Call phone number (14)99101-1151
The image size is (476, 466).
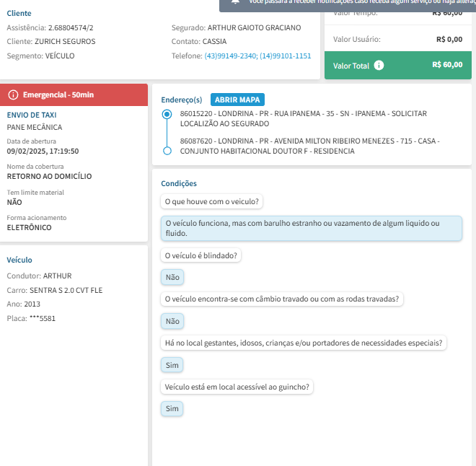point(286,56)
